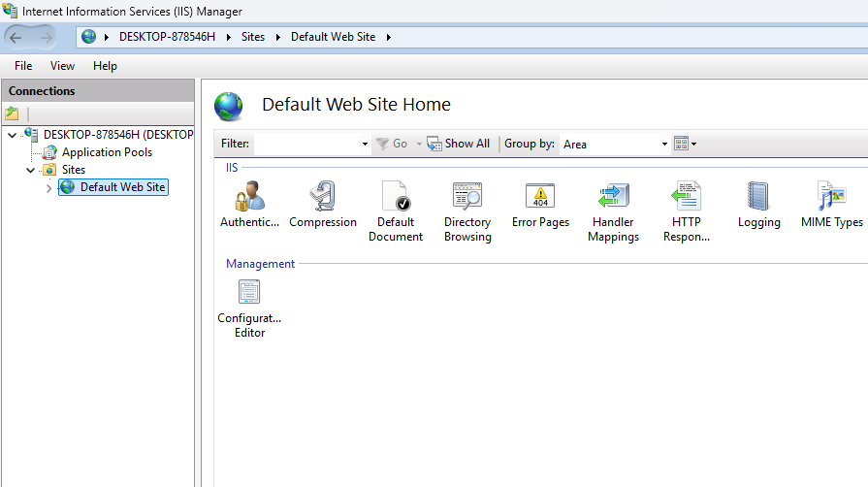Screen dimensions: 868x487
Task: Open the Error Pages feature
Action: point(540,204)
